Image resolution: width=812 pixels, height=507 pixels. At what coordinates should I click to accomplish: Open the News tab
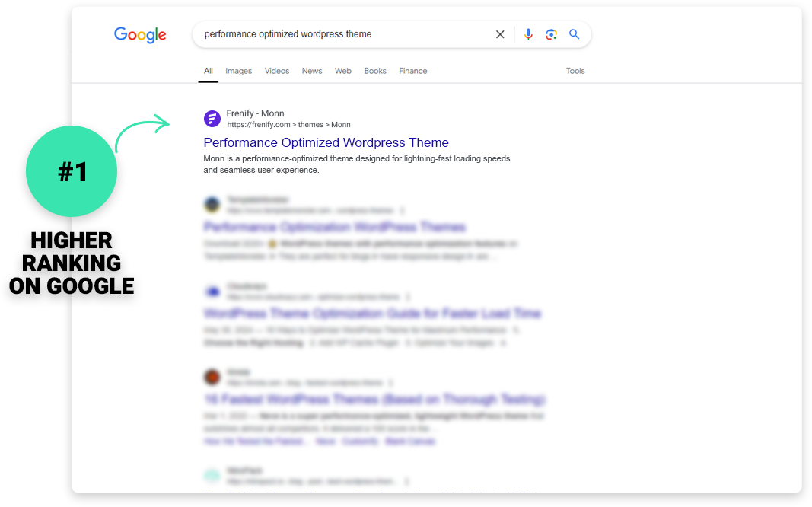click(x=312, y=71)
